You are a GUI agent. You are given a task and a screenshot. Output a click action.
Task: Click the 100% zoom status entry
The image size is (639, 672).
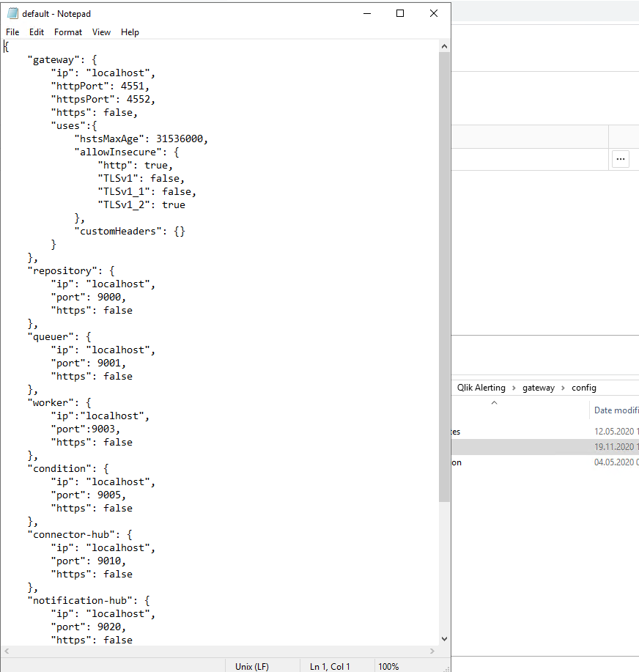388,666
